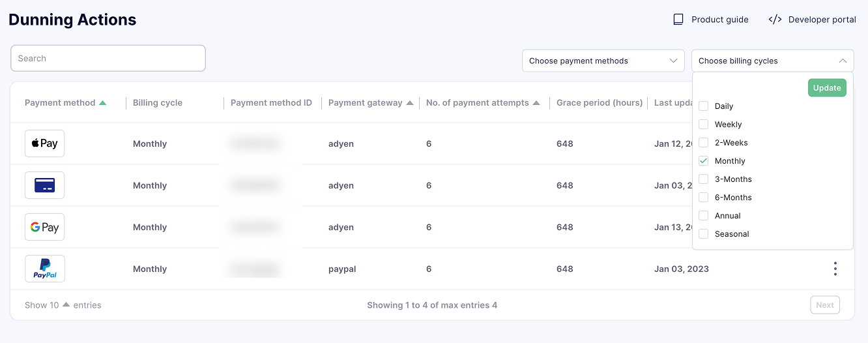Enable the Annual billing cycle checkbox
This screenshot has width=868, height=343.
tap(704, 216)
